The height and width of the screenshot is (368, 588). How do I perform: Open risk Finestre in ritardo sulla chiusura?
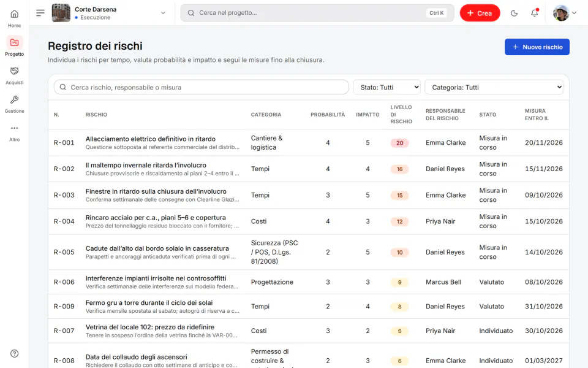156,191
